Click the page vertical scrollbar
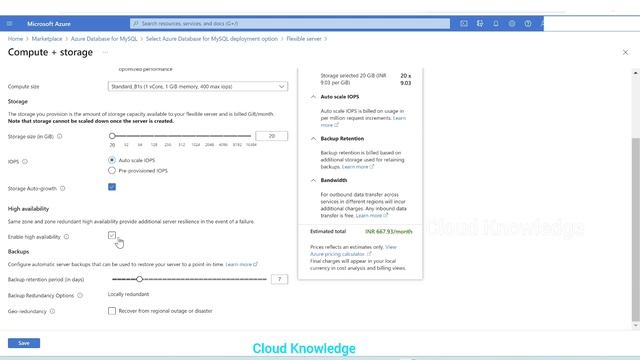Viewport: 640px width, 360px height. coord(636,229)
